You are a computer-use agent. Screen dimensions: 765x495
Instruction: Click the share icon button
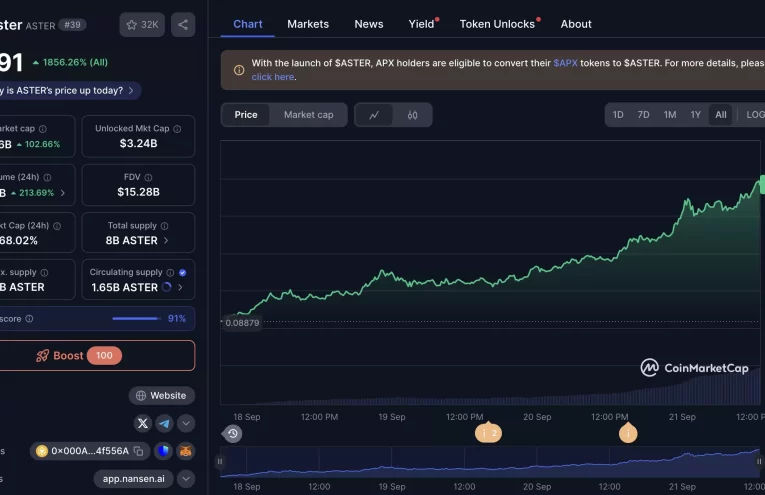(183, 25)
